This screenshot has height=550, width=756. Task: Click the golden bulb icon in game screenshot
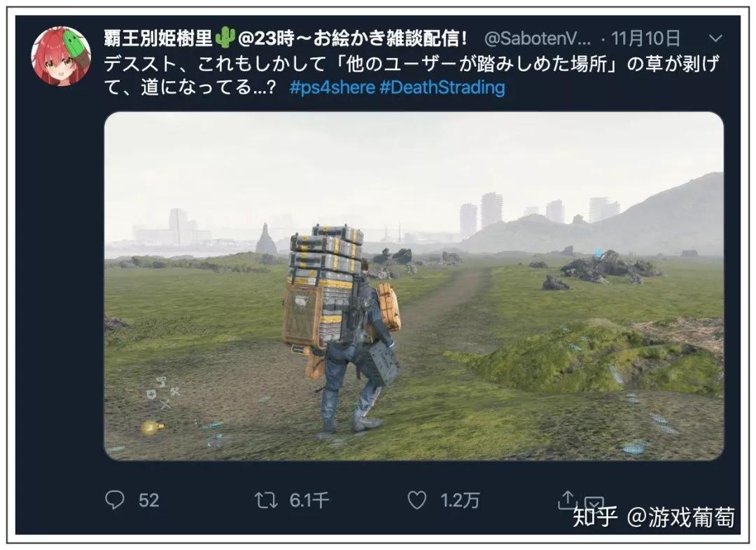(153, 427)
